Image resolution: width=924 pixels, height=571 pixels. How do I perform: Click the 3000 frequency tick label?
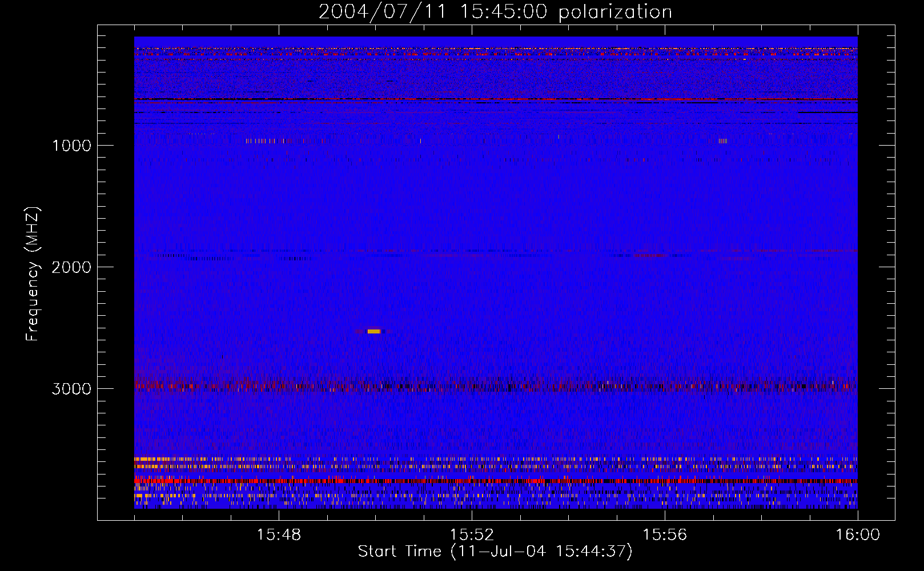coord(71,389)
